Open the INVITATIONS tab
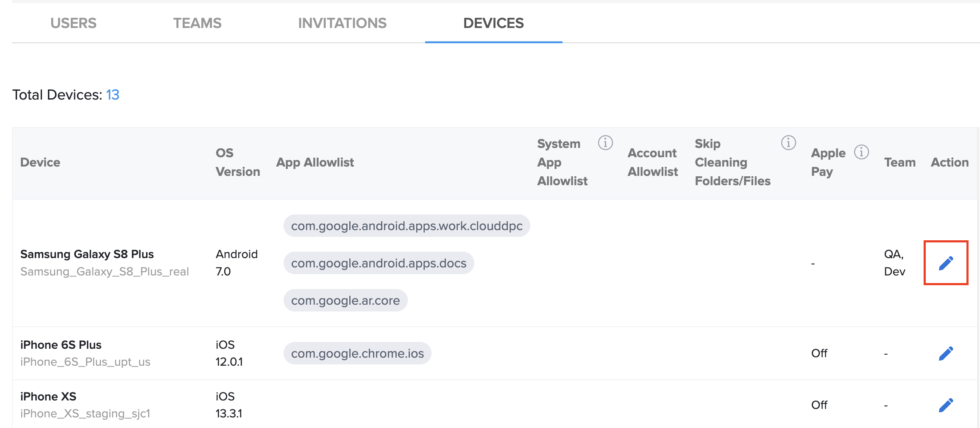Viewport: 980px width, 428px height. point(342,23)
